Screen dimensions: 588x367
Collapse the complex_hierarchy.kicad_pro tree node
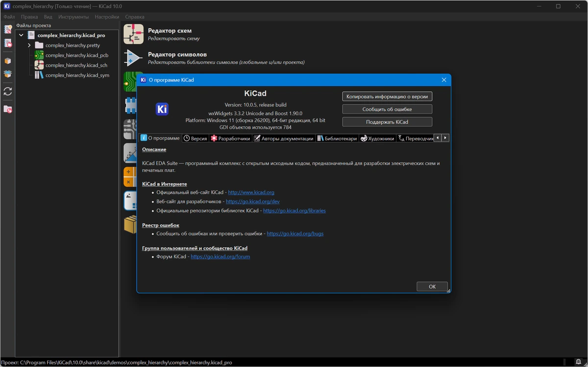[21, 35]
